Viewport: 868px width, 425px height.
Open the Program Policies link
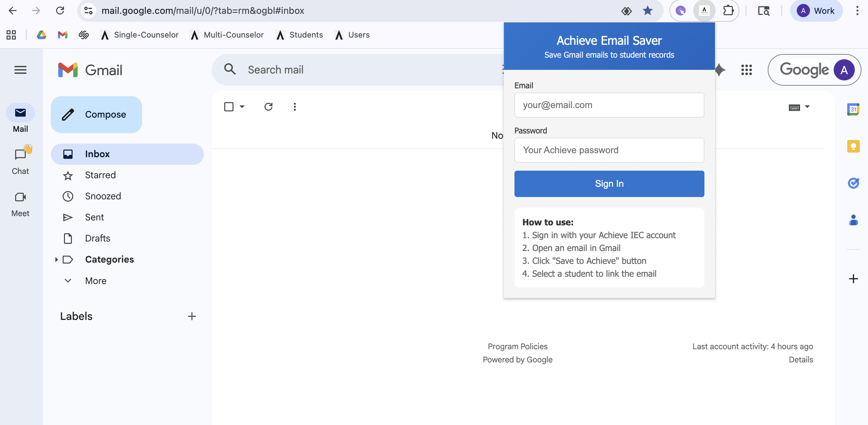(x=517, y=346)
